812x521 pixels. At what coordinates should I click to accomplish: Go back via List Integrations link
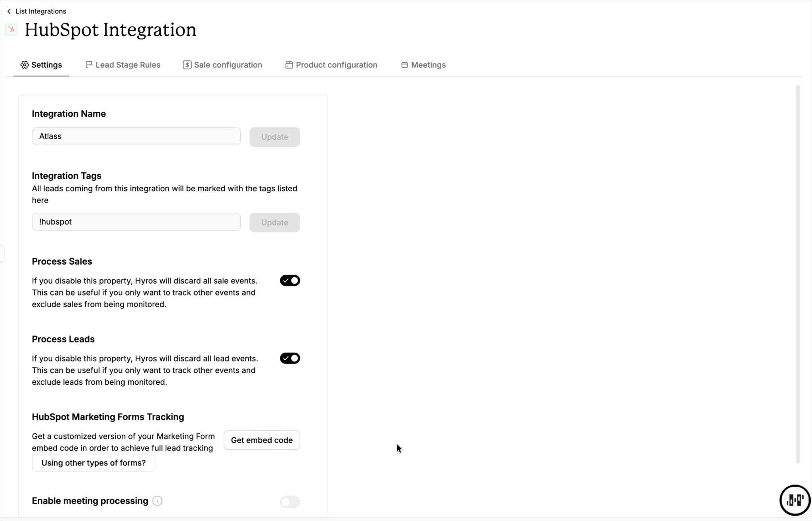click(x=41, y=11)
